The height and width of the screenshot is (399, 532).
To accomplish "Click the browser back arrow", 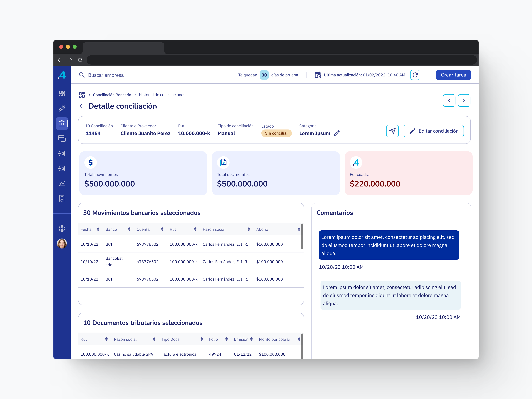I will coord(60,60).
